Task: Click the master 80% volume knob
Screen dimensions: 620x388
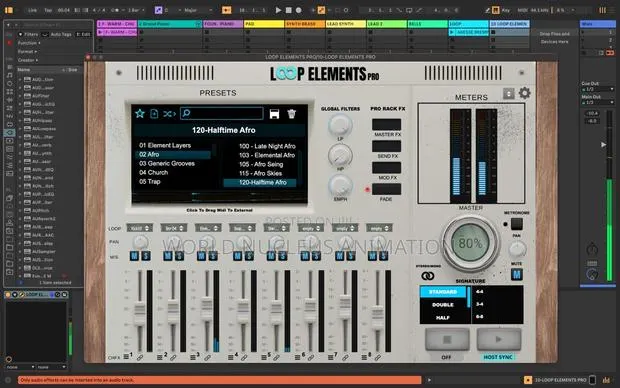Action: coord(470,243)
